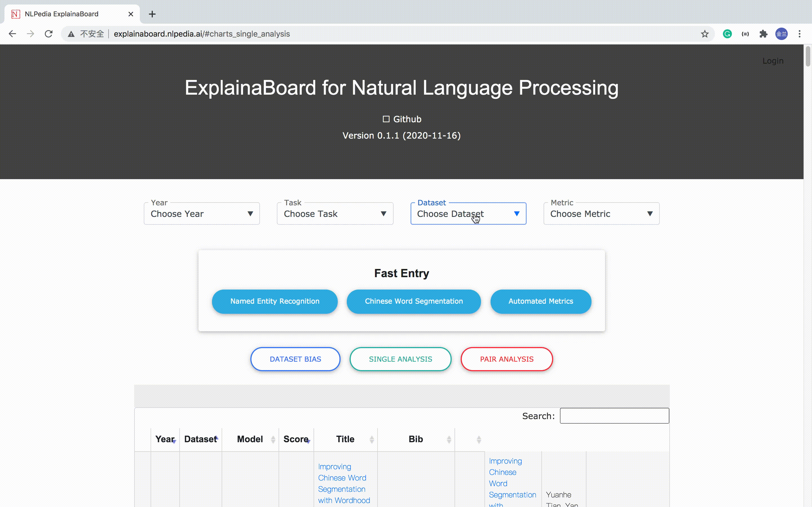812x507 pixels.
Task: Expand the Choose Year dropdown
Action: coord(201,214)
